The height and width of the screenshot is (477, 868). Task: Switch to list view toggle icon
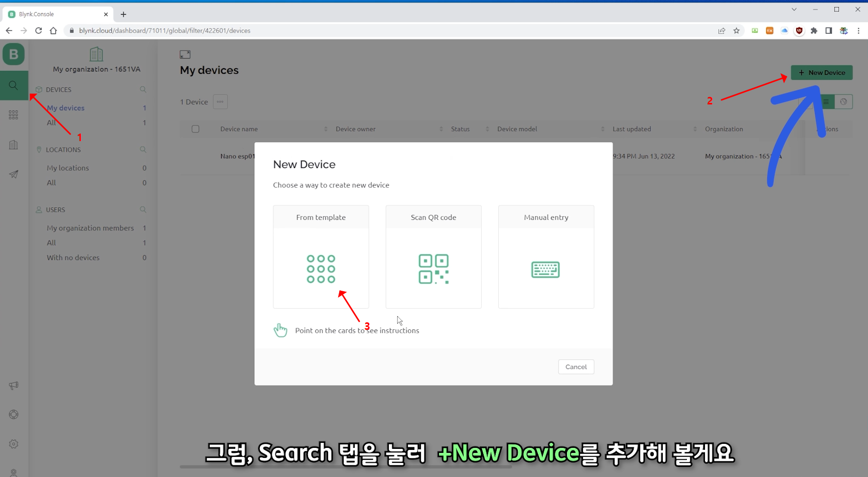pos(826,102)
